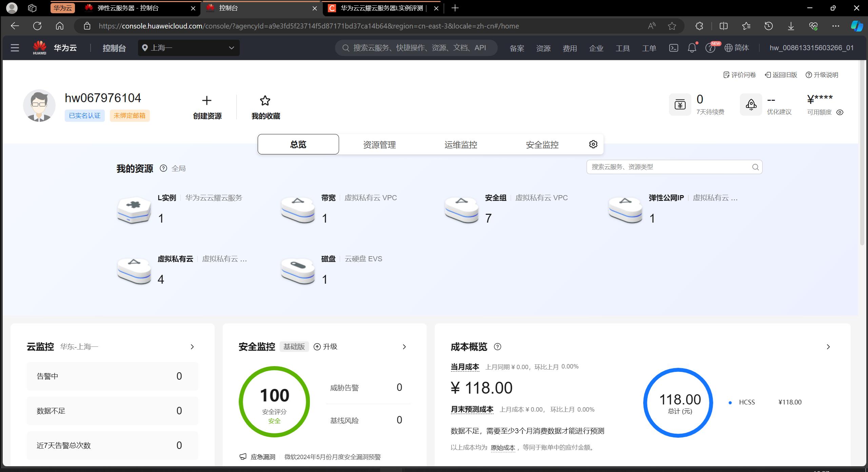Open the 工单 top menu

[x=649, y=48]
